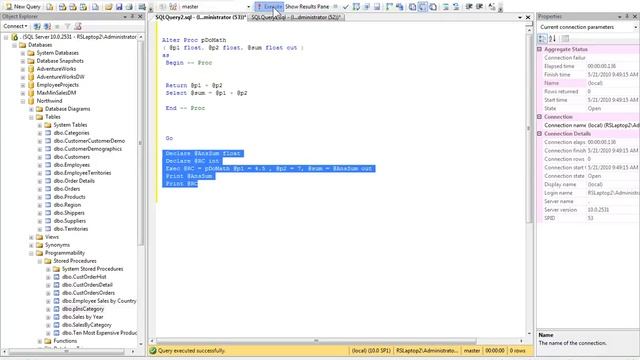Image resolution: width=640 pixels, height=360 pixels.
Task: Expand the AdventureWorks database node
Action: (23, 69)
